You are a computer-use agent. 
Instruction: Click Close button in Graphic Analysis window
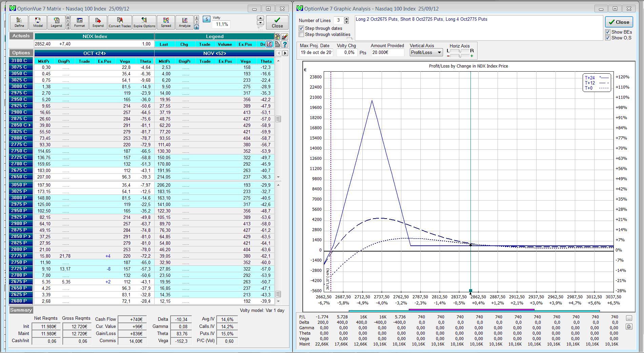[619, 22]
